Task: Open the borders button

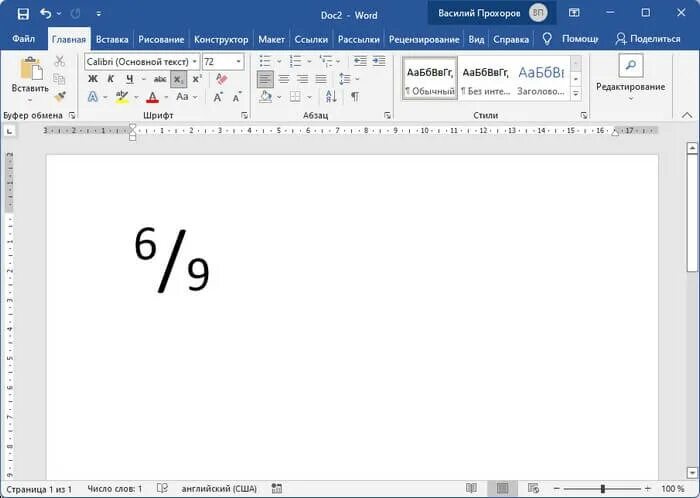Action: pos(295,96)
